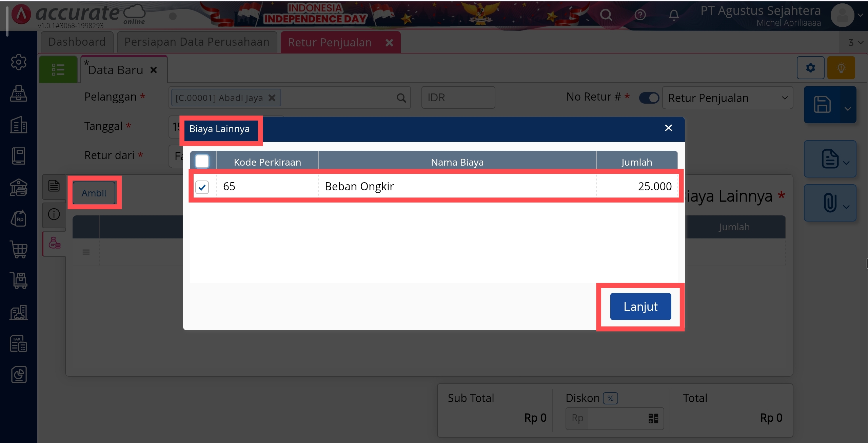Open the shopping cart sidebar module
This screenshot has height=443, width=868.
point(19,250)
